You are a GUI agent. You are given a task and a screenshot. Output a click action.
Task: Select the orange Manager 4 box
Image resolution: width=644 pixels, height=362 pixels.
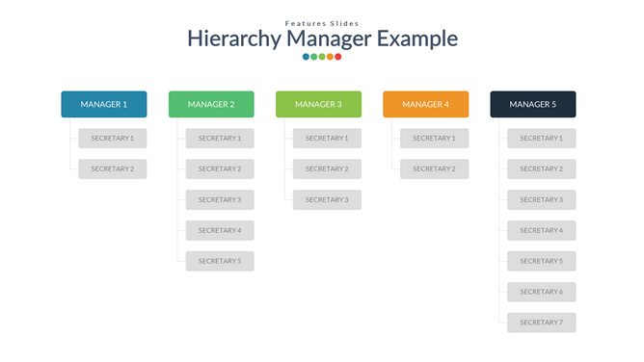click(425, 104)
